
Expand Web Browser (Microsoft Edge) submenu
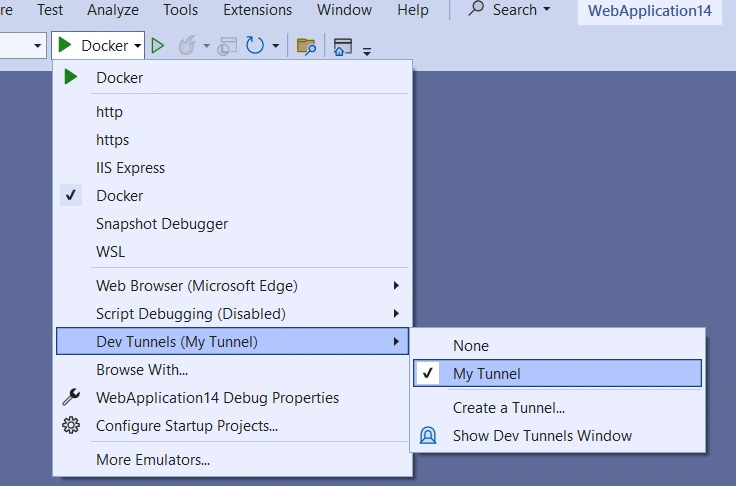click(x=232, y=285)
